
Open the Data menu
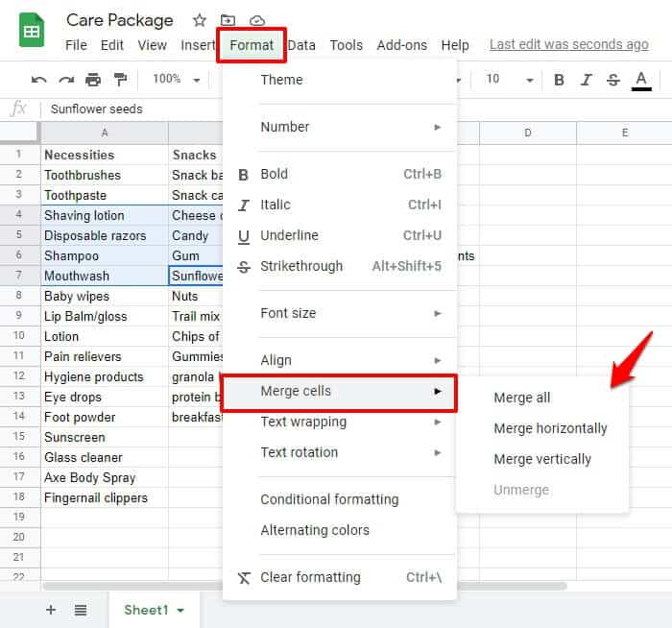coord(301,45)
